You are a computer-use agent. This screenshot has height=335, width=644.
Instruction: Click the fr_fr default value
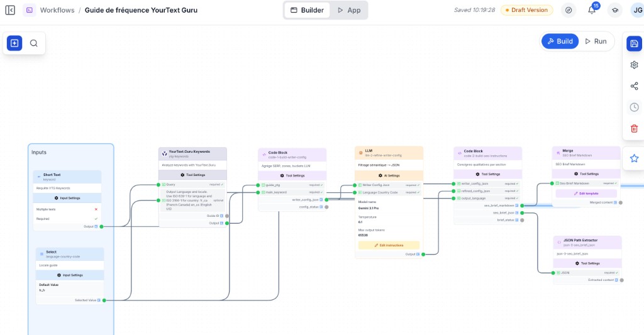coord(42,290)
